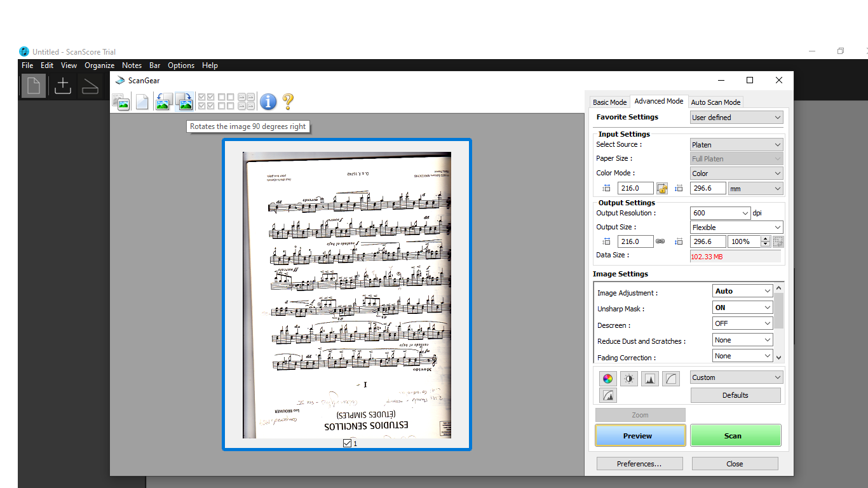Click the aspect ratio lock icon in Input Settings
Image resolution: width=868 pixels, height=488 pixels.
(x=662, y=188)
